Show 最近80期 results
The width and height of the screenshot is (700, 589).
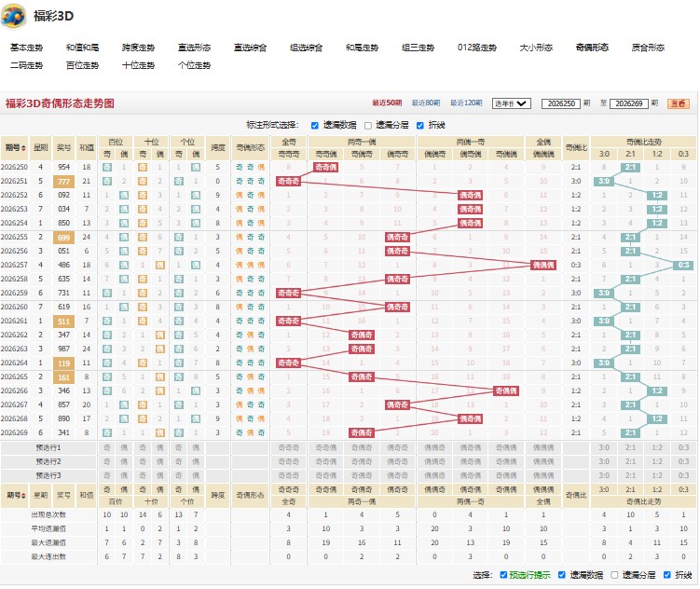click(x=425, y=103)
